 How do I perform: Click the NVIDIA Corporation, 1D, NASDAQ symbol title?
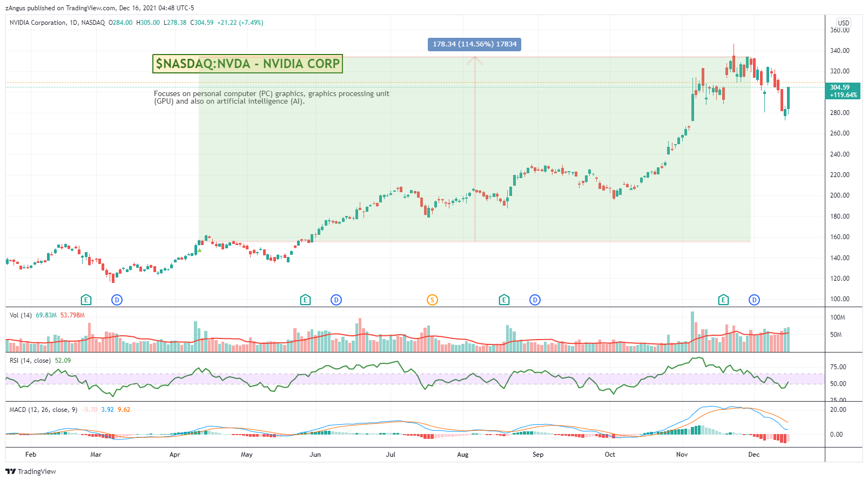(57, 23)
